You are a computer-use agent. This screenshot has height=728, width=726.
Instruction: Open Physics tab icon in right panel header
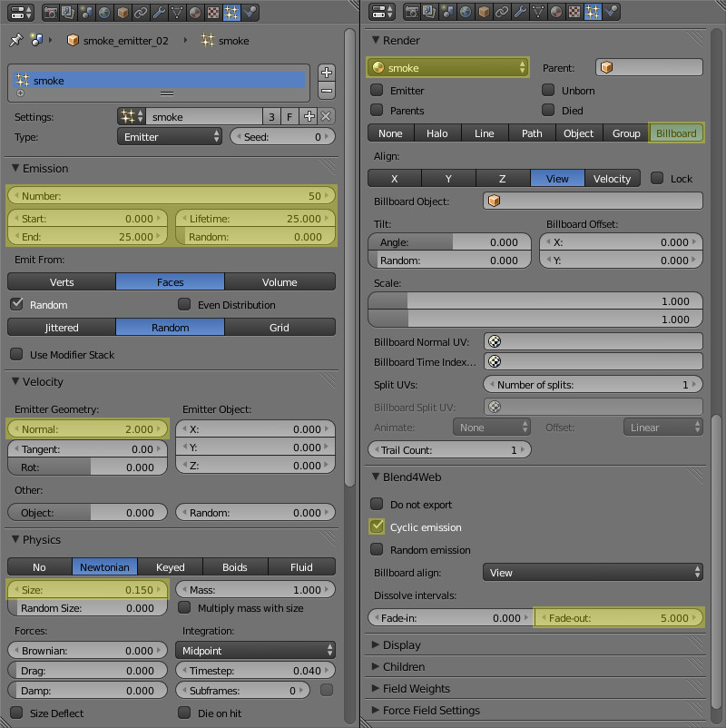(612, 13)
